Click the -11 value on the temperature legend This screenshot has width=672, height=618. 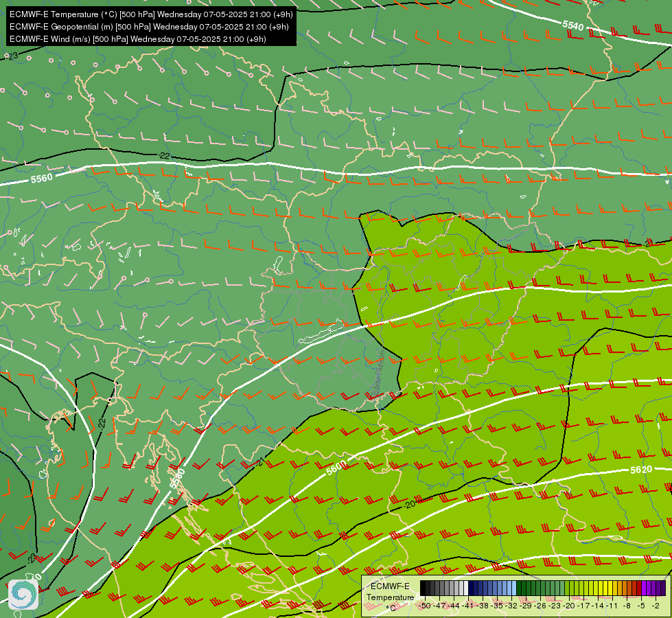coord(612,606)
